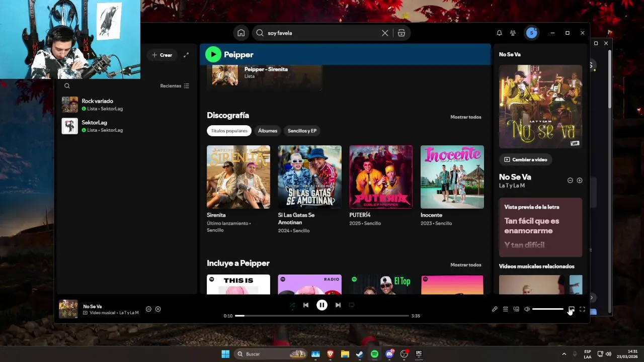The image size is (644, 362).
Task: Click the Discografía heading
Action: pyautogui.click(x=228, y=116)
